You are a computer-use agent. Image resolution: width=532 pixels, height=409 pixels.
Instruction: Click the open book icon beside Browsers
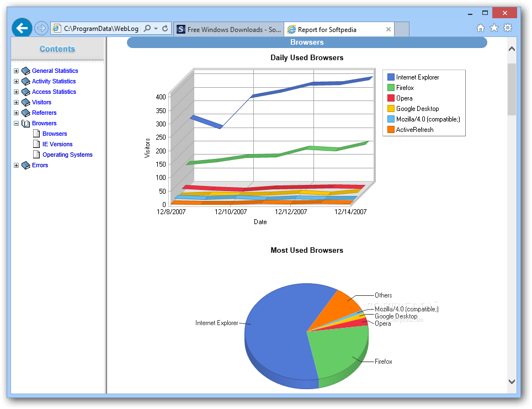[26, 124]
